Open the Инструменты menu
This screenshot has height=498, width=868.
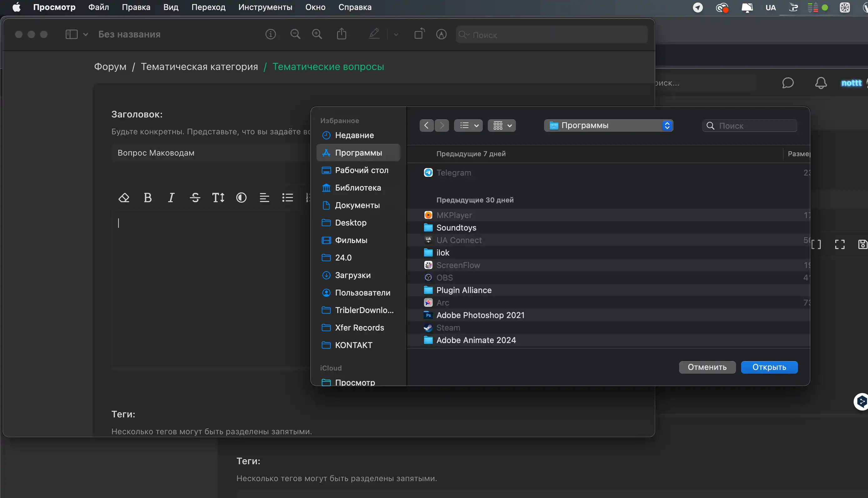click(265, 7)
